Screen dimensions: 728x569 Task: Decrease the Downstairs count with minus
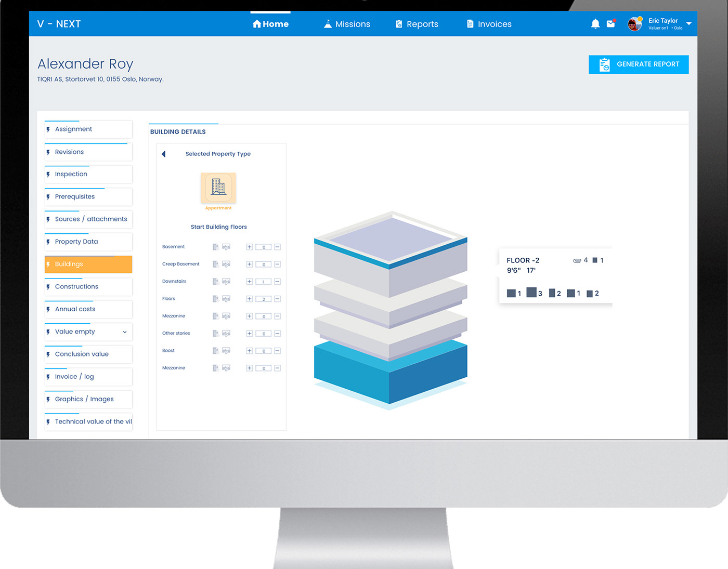[278, 282]
